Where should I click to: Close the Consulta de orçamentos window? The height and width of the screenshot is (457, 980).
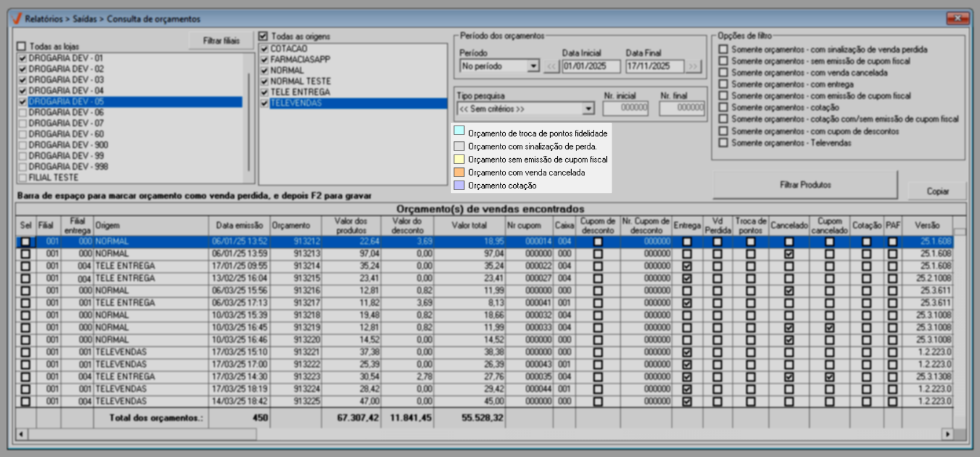coord(957,19)
